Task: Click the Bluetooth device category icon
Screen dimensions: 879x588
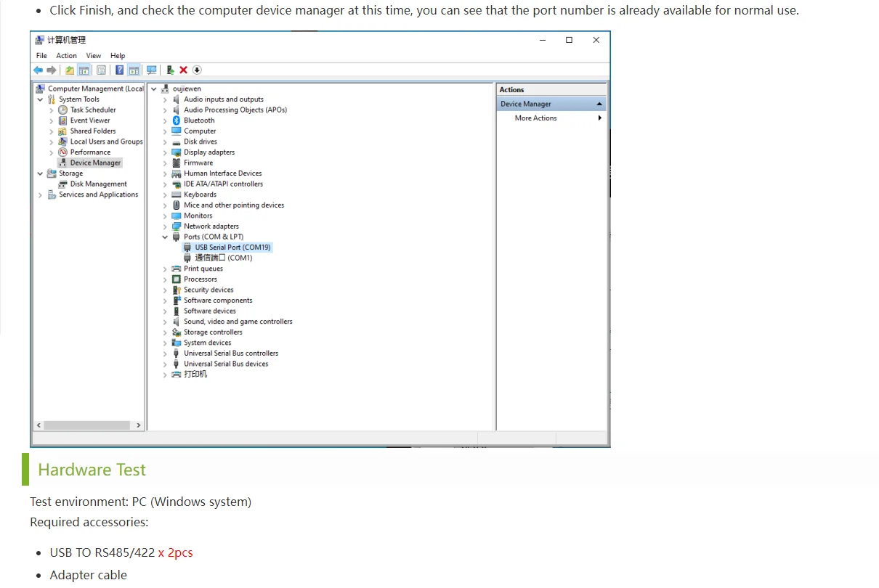Action: pyautogui.click(x=176, y=121)
